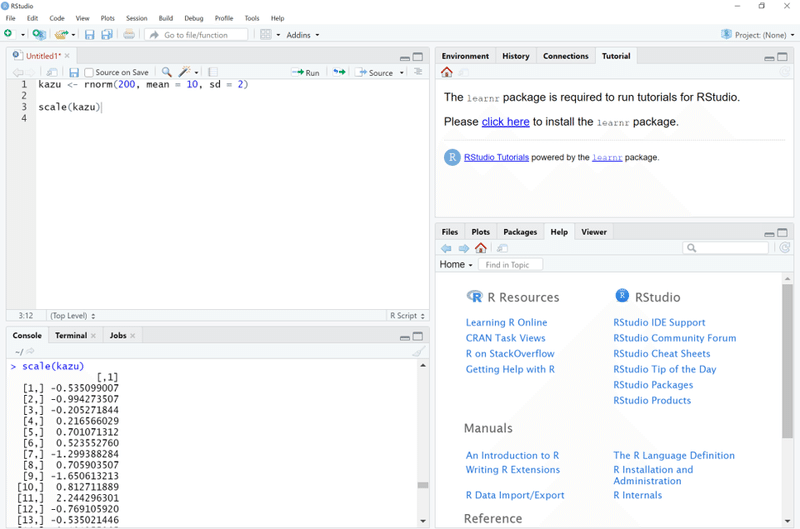Switch to the Packages tab
Image resolution: width=800 pixels, height=529 pixels.
pos(520,232)
